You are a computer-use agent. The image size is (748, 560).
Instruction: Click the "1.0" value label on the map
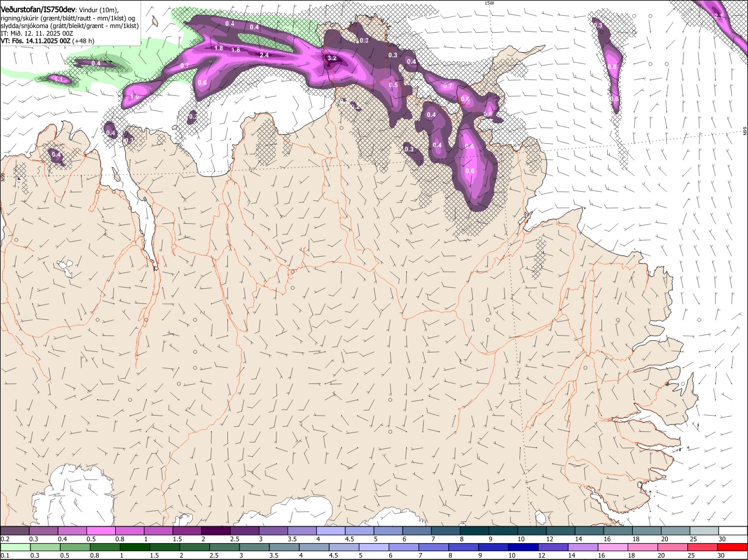tap(134, 97)
